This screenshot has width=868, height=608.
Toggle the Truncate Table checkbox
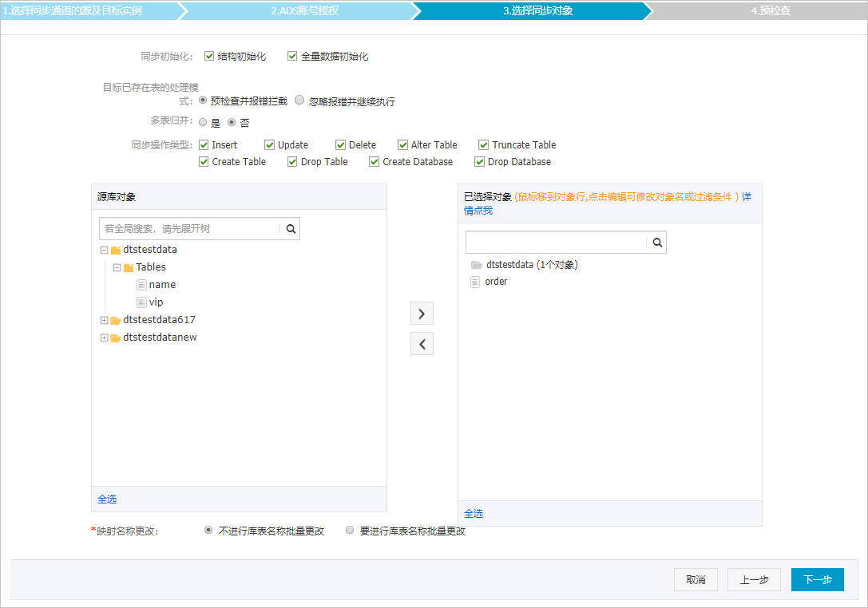click(x=484, y=145)
